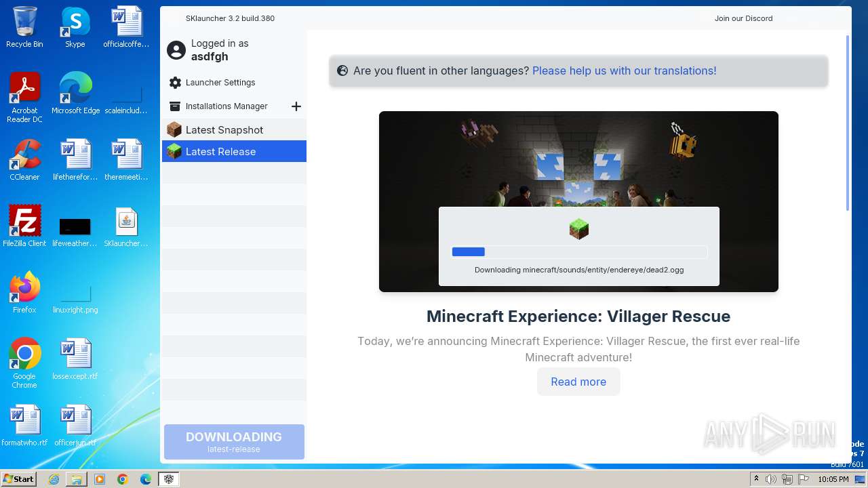
Task: Open Acrobat Reader DC shortcut
Action: [x=24, y=98]
